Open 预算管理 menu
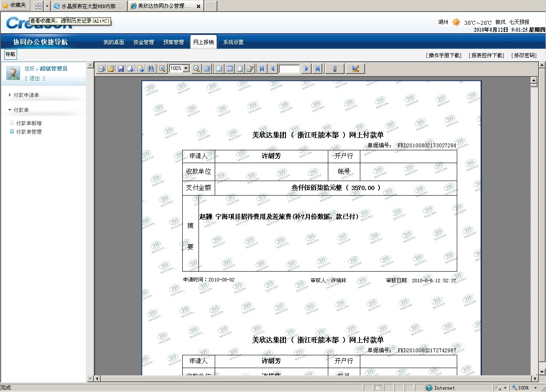The width and height of the screenshot is (546, 392). [x=173, y=42]
